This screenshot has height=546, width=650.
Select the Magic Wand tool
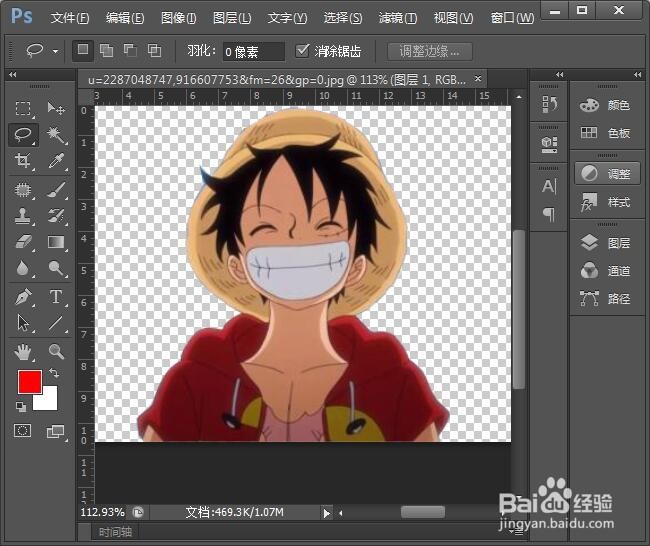[x=56, y=135]
